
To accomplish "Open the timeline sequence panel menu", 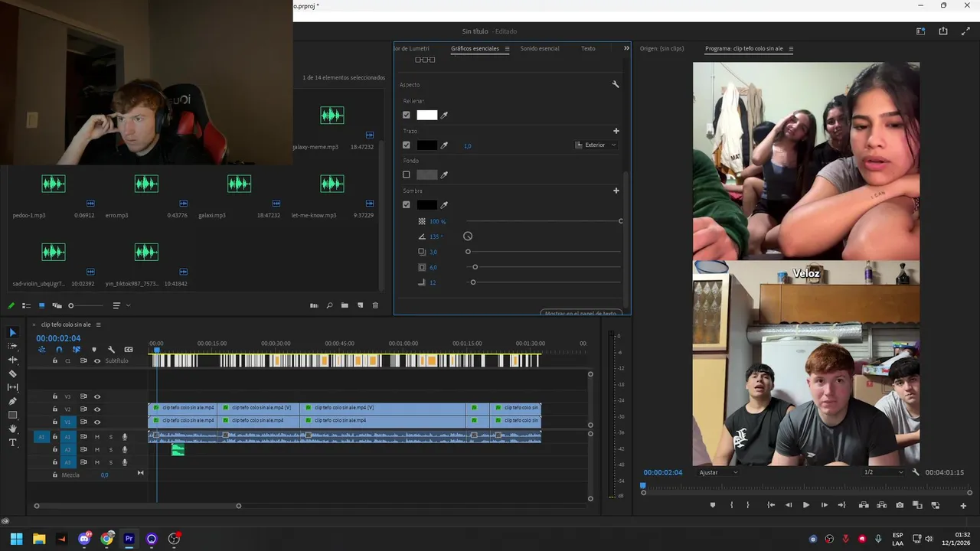I will [98, 324].
